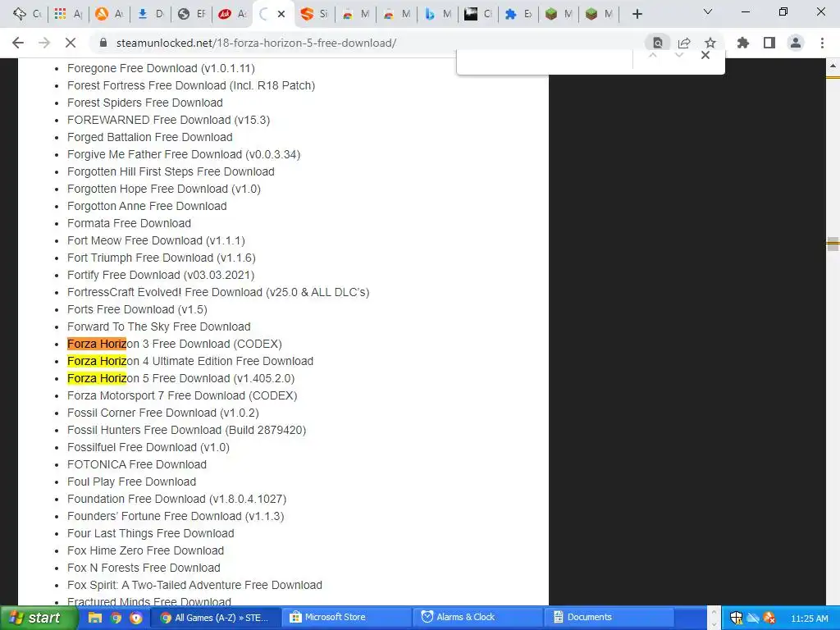This screenshot has height=630, width=840.
Task: Click the address bar URL
Action: click(256, 43)
